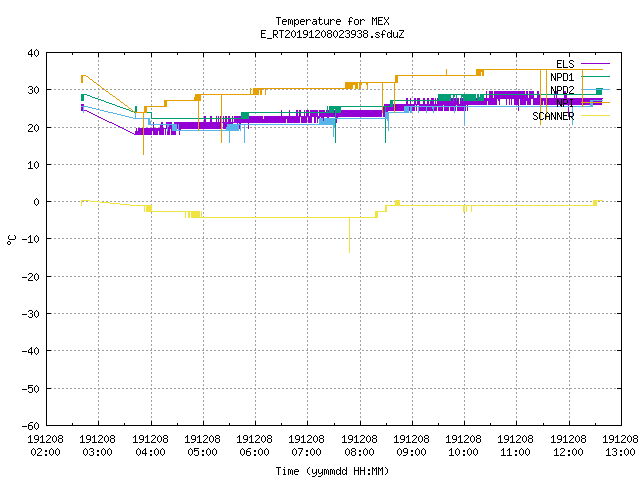Screen dimensions: 640x480
Task: Click the yellow SCANNER legend line sample
Action: 595,116
